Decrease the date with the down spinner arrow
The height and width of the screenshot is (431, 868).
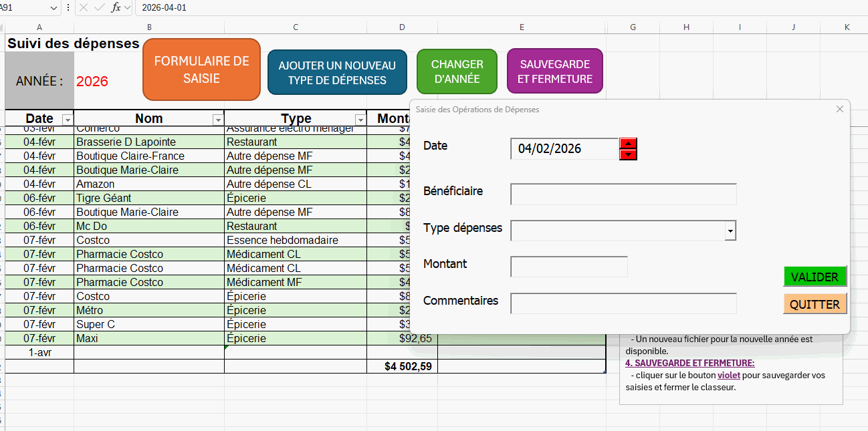point(628,154)
